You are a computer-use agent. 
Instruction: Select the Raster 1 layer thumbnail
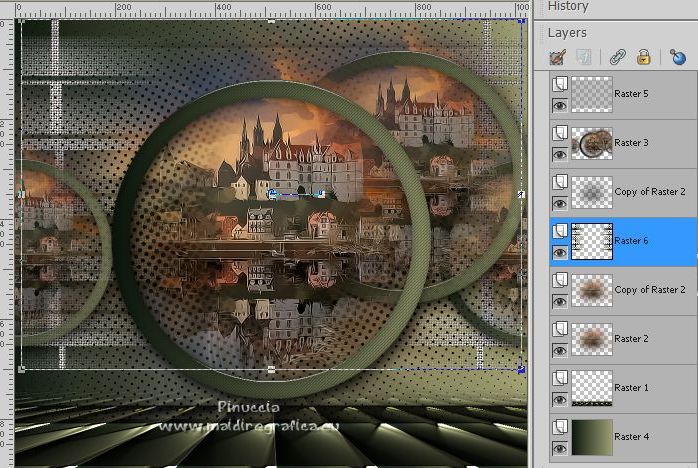tap(592, 388)
